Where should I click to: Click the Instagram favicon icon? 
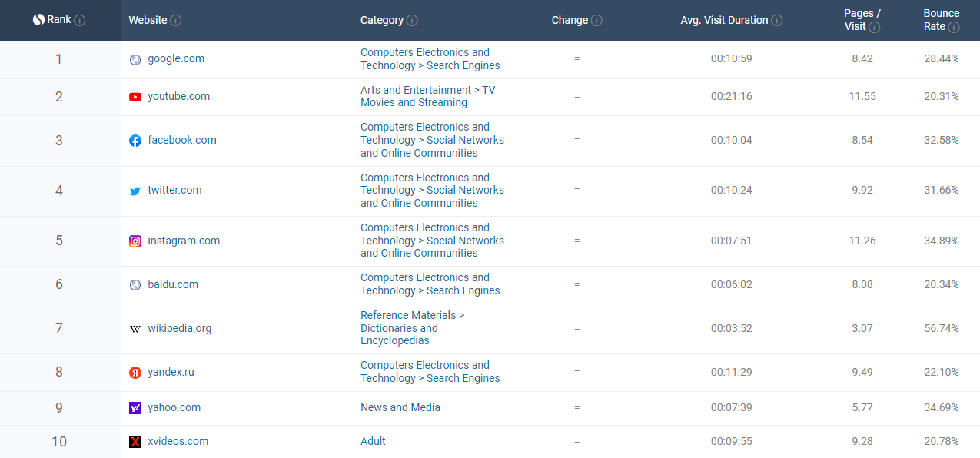135,241
